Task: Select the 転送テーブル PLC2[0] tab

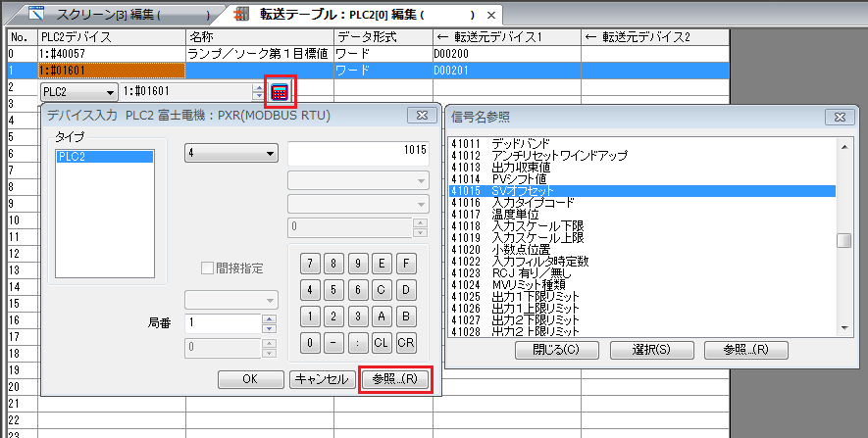Action: click(363, 16)
